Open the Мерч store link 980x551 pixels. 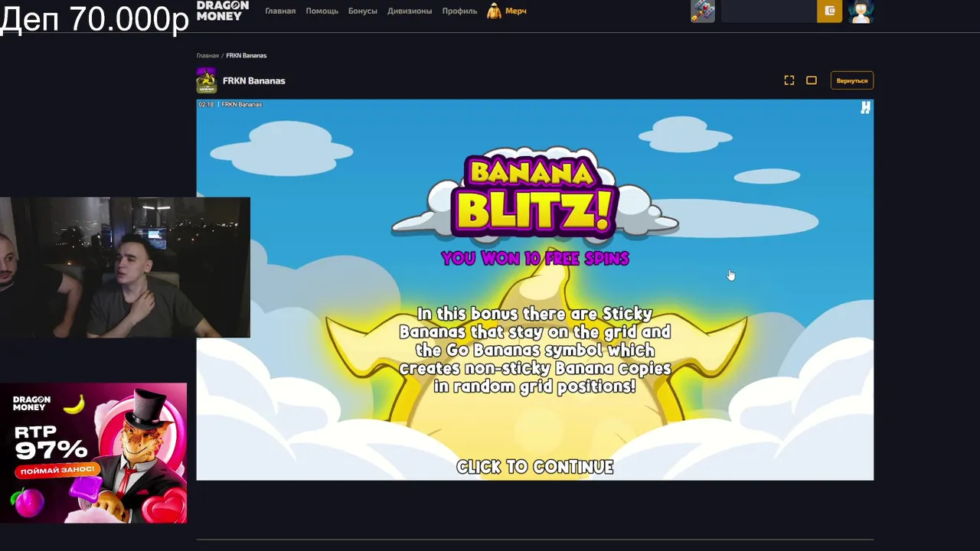tap(515, 11)
